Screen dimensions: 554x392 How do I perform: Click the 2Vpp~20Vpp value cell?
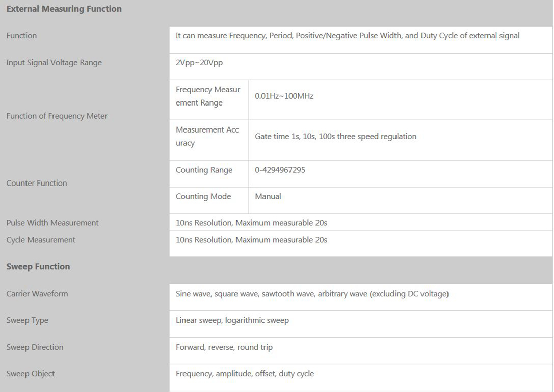(x=199, y=63)
